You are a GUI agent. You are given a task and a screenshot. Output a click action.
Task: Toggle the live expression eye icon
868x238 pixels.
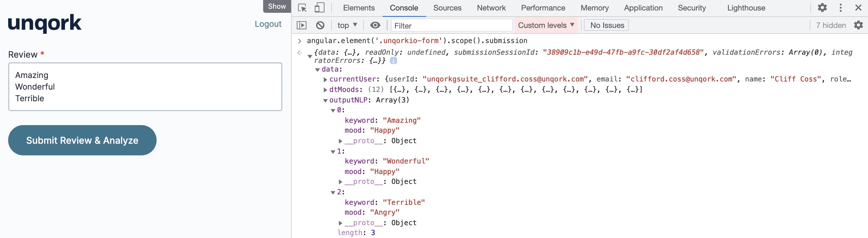coord(375,25)
